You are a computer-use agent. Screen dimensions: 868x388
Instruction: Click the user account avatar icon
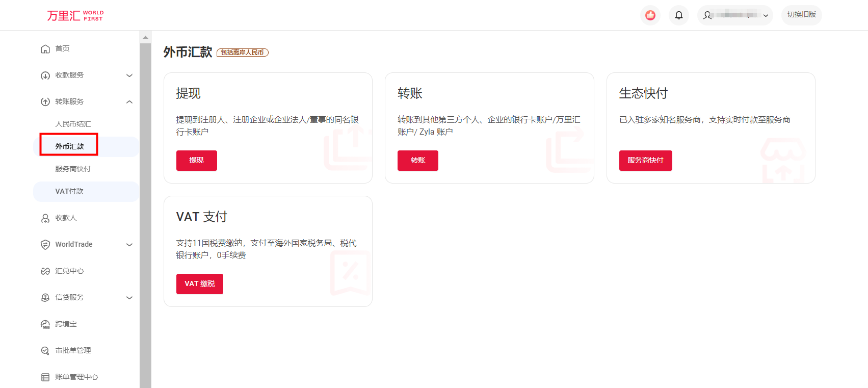(707, 15)
